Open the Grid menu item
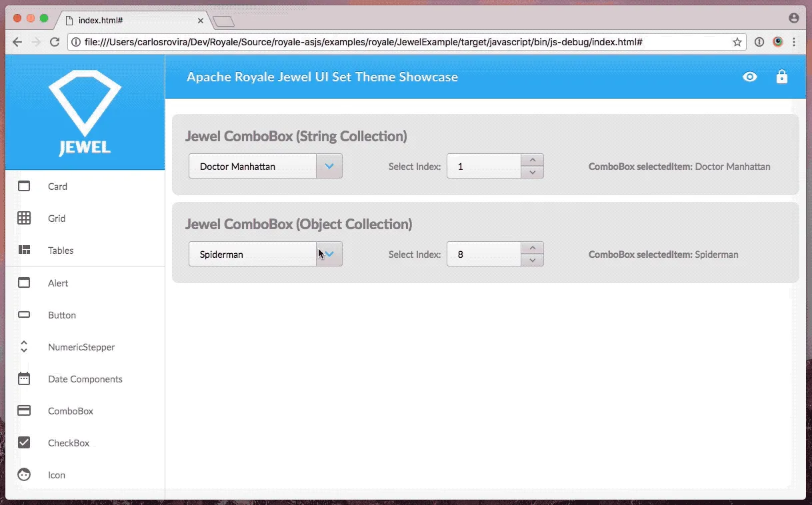812x505 pixels. (85, 218)
